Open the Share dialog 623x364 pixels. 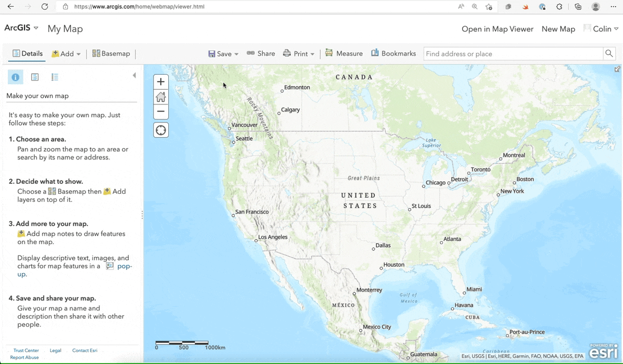(x=261, y=53)
